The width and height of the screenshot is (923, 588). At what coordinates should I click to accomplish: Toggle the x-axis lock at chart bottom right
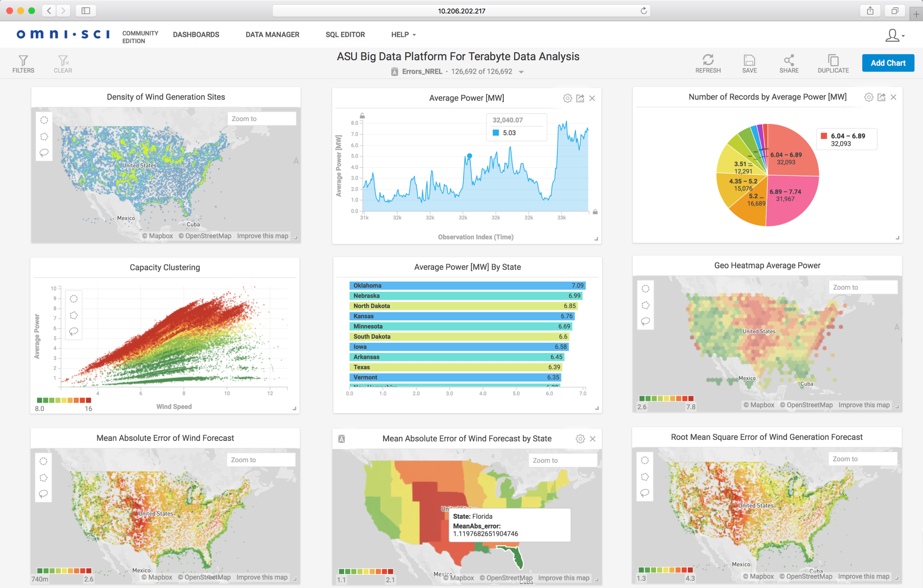click(595, 212)
